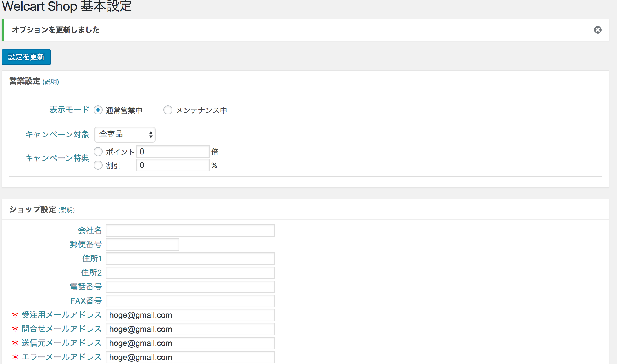This screenshot has width=617, height=364.
Task: Edit the 受注用メールアドレス field
Action: 190,315
